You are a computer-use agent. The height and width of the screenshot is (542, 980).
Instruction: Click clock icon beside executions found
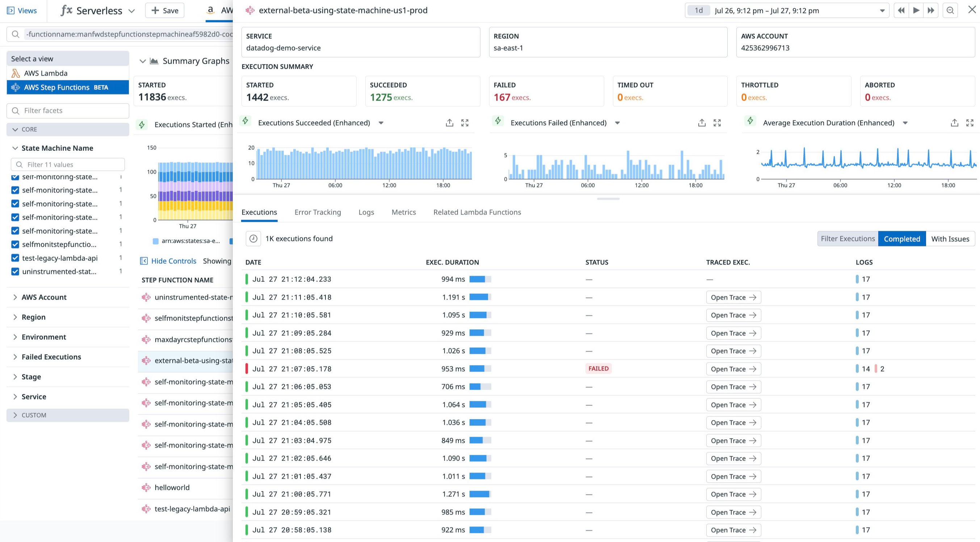253,239
